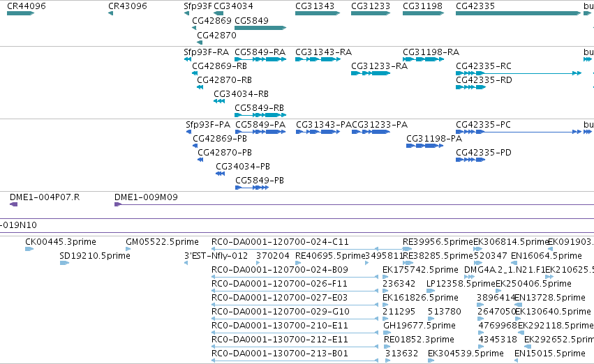This screenshot has width=594, height=364.
Task: Select the CK00445.3prime EST
Action: [x=29, y=249]
